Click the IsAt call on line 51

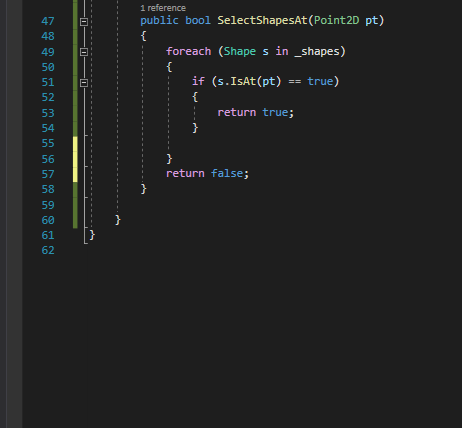(243, 81)
